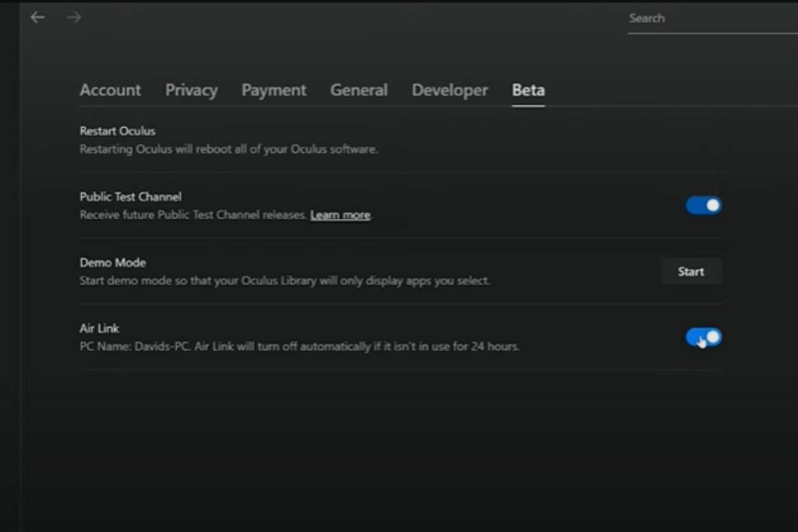798x532 pixels.
Task: Click the Air Link label
Action: tap(99, 329)
